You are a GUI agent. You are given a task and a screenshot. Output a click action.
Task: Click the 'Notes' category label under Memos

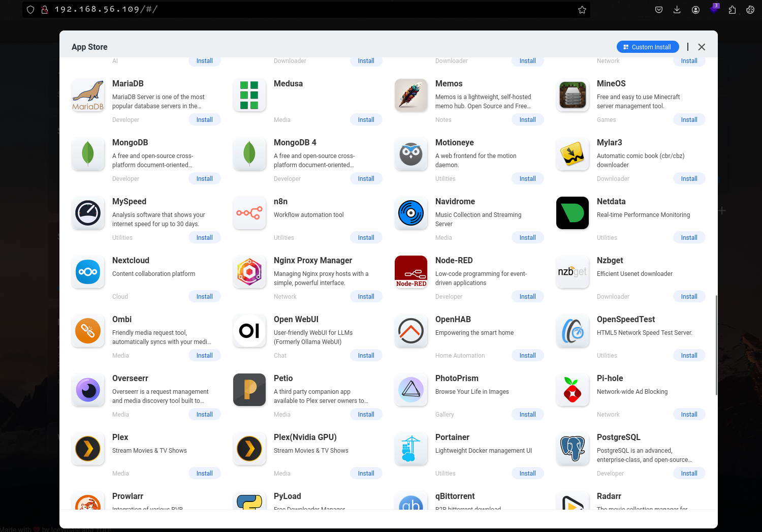pos(443,120)
